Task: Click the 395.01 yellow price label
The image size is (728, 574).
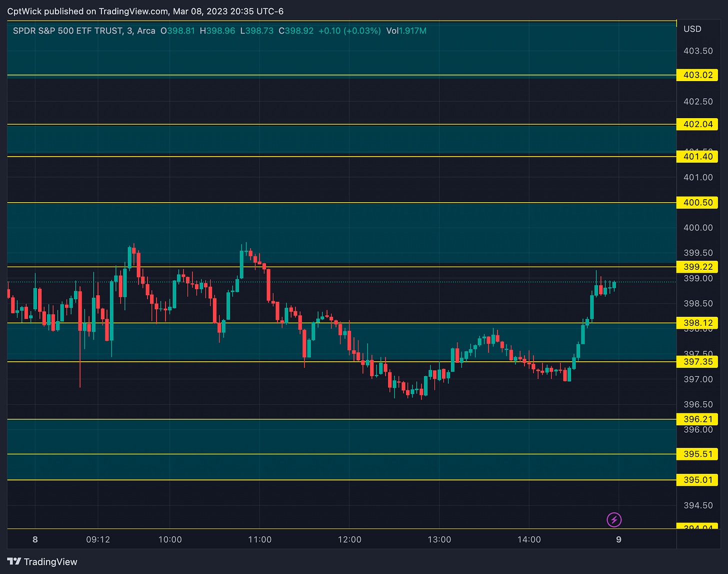Action: coord(697,480)
